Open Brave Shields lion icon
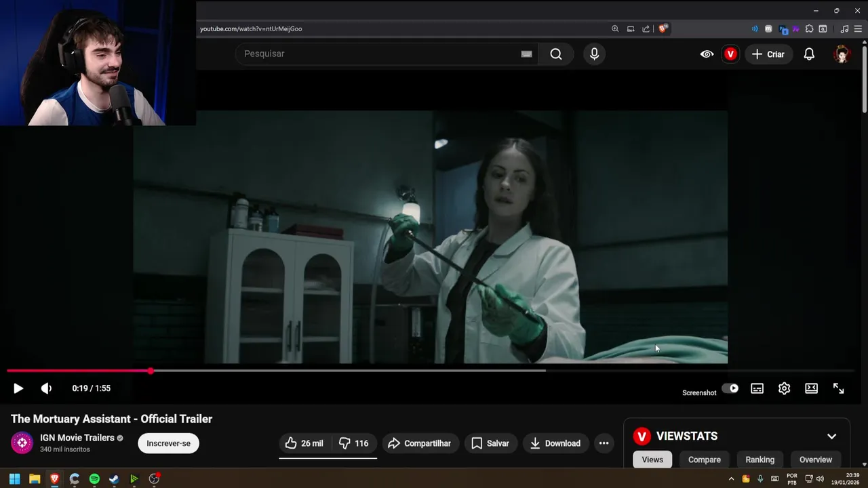 (663, 28)
